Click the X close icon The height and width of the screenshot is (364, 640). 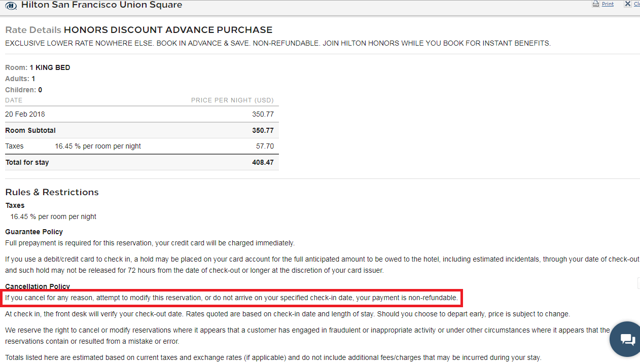[628, 4]
